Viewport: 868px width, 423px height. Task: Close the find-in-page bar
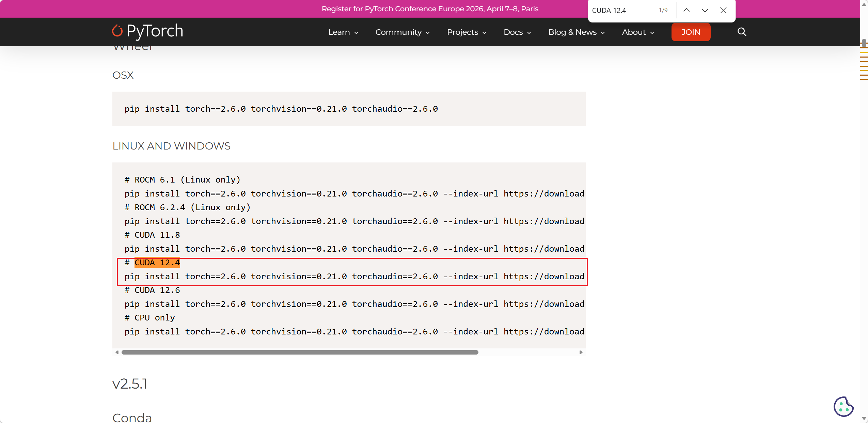(723, 10)
